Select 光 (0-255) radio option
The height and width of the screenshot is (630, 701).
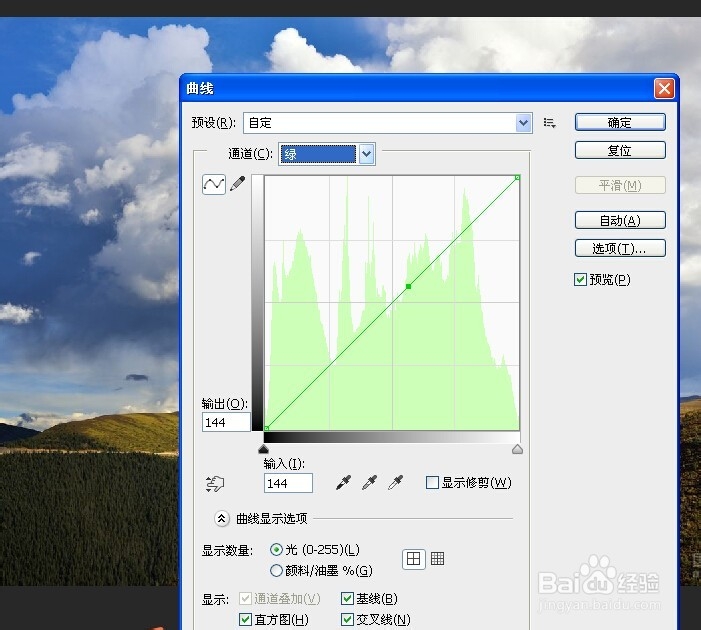(276, 550)
